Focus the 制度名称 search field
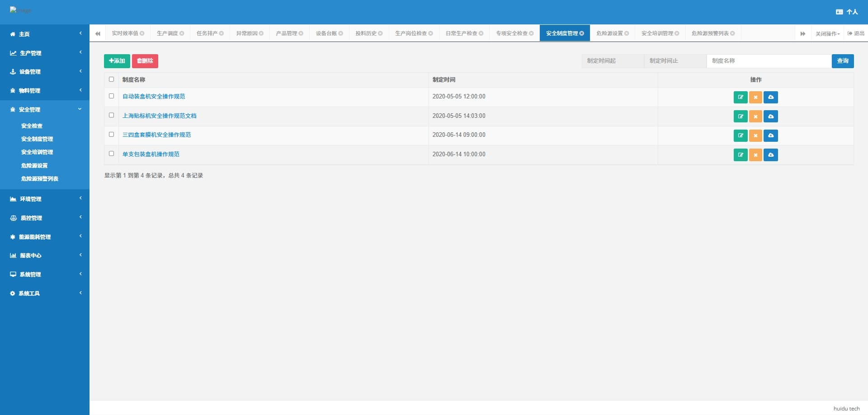The height and width of the screenshot is (415, 868). pyautogui.click(x=769, y=61)
